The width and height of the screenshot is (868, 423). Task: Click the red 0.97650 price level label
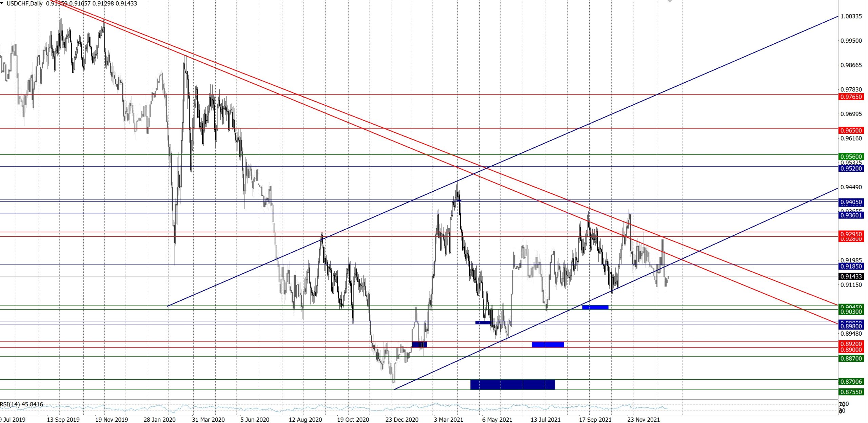point(851,97)
